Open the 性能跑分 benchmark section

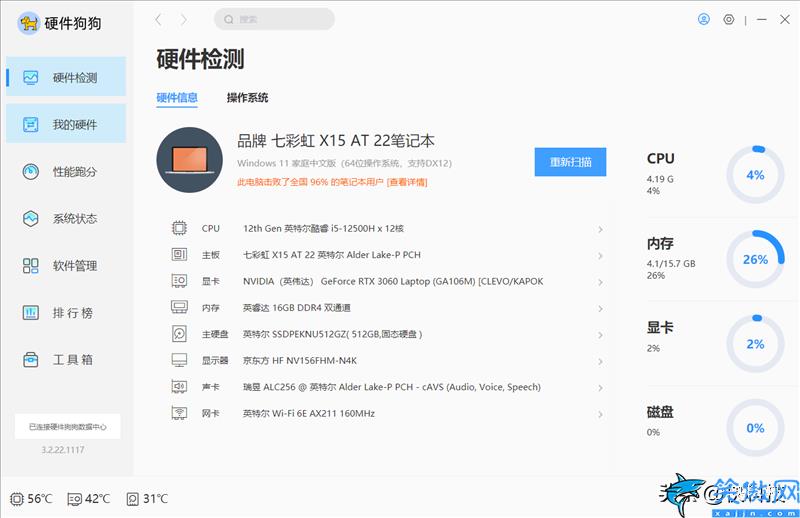(x=66, y=171)
